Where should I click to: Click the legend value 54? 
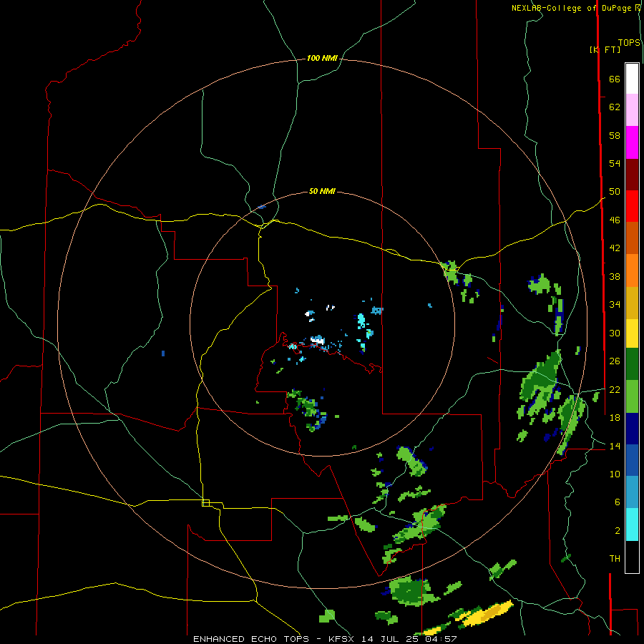[x=615, y=163]
